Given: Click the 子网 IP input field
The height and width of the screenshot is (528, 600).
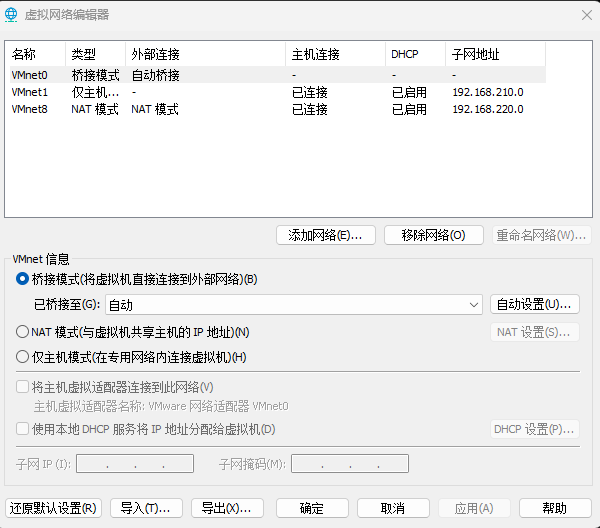Looking at the screenshot, I should click(x=135, y=464).
